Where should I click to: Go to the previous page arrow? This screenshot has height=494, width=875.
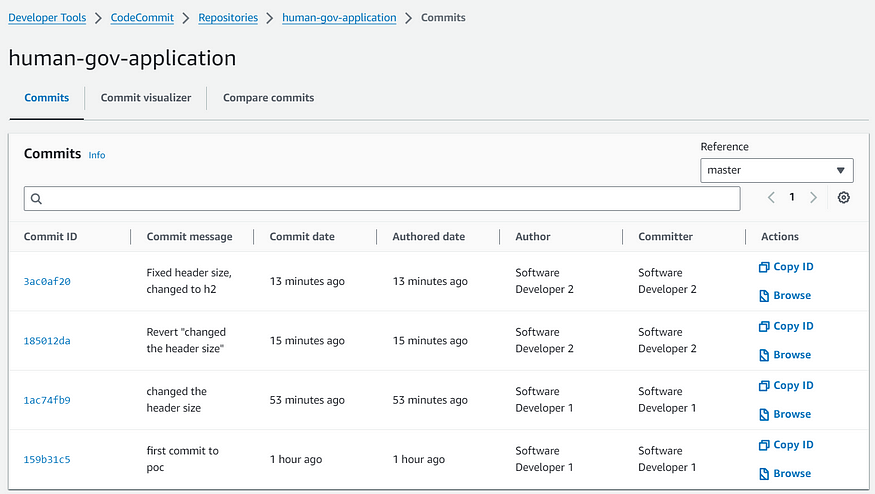click(771, 198)
